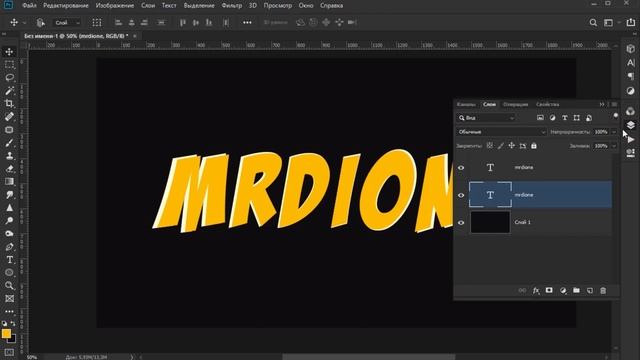640x360 pixels.
Task: Open the Редактирование menu
Action: pyautogui.click(x=66, y=6)
